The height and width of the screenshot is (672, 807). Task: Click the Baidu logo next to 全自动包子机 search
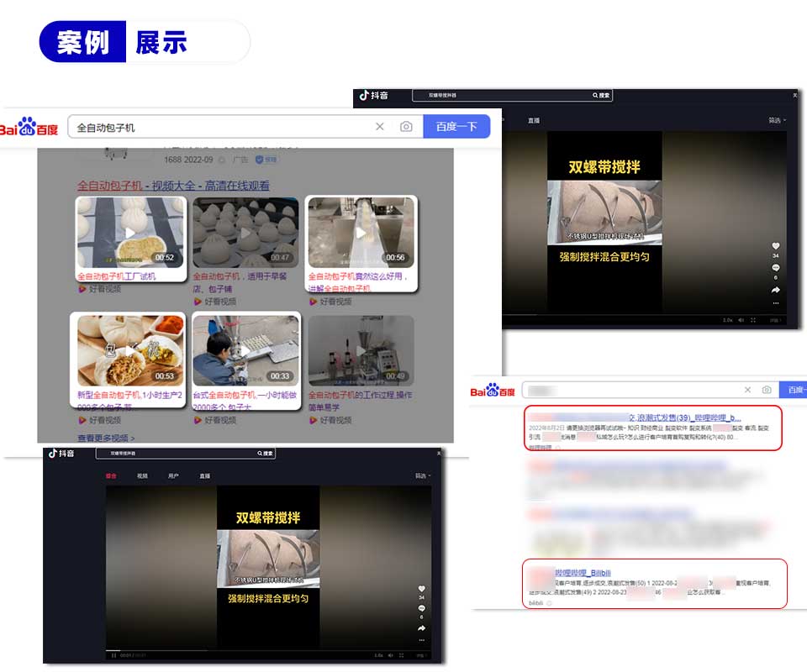click(29, 128)
